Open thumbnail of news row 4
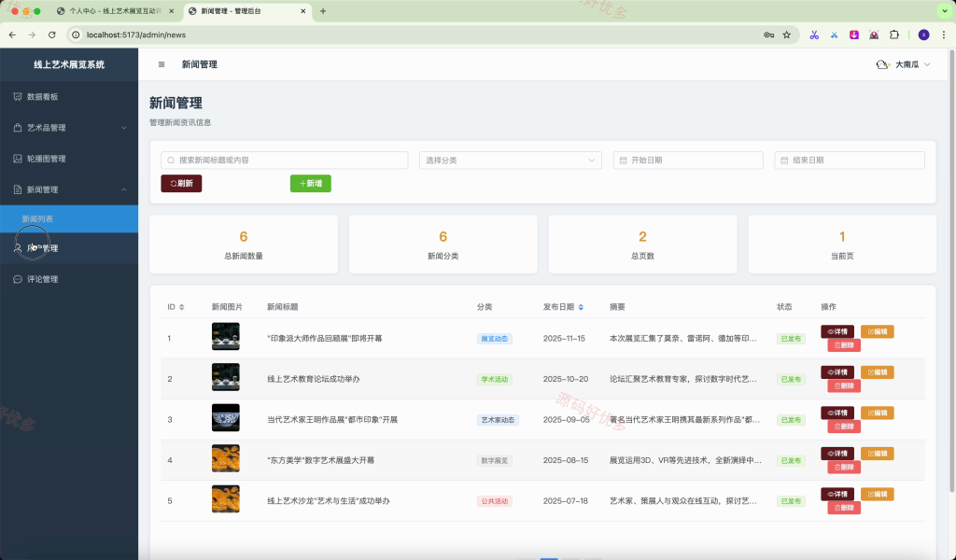The height and width of the screenshot is (560, 956). pyautogui.click(x=226, y=458)
